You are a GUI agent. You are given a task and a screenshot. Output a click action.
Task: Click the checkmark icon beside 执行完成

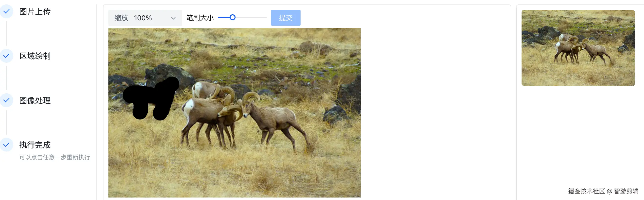coord(6,145)
